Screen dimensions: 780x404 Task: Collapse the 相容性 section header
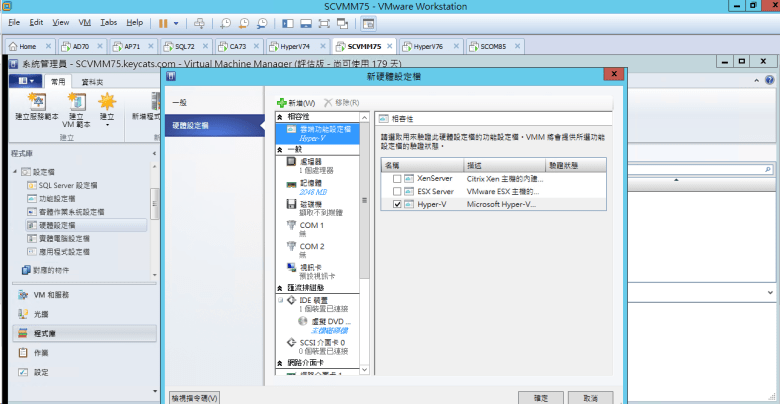coord(279,117)
